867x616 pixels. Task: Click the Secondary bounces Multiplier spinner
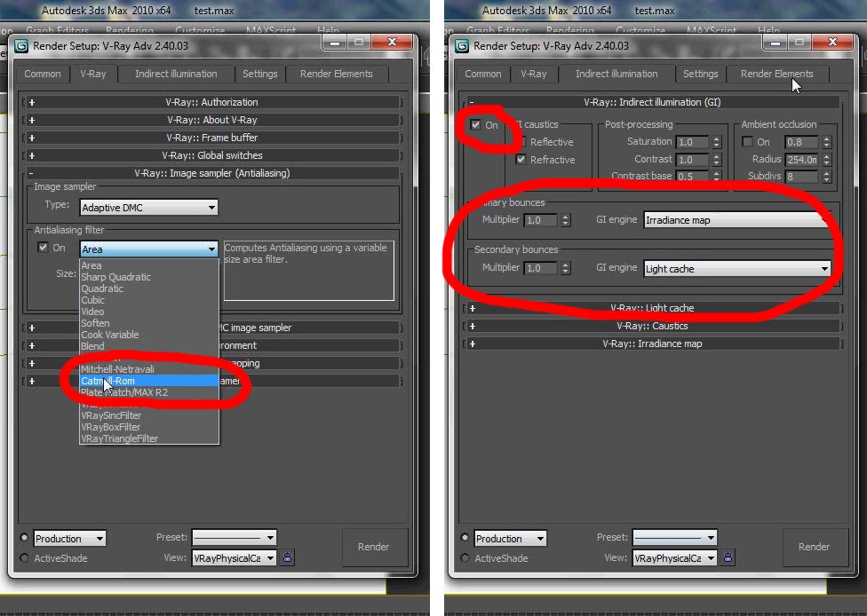click(565, 268)
